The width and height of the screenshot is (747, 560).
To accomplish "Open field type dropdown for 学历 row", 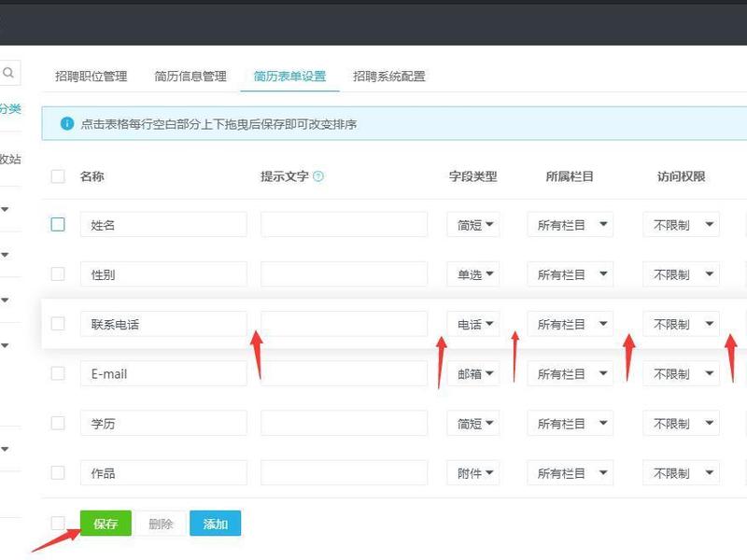I will 473,424.
